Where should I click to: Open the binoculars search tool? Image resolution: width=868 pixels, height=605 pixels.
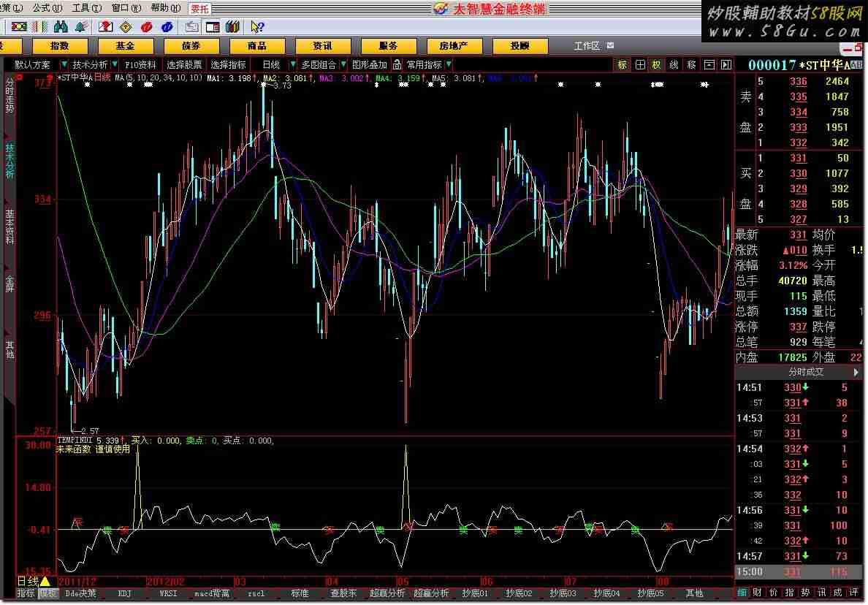pyautogui.click(x=61, y=26)
